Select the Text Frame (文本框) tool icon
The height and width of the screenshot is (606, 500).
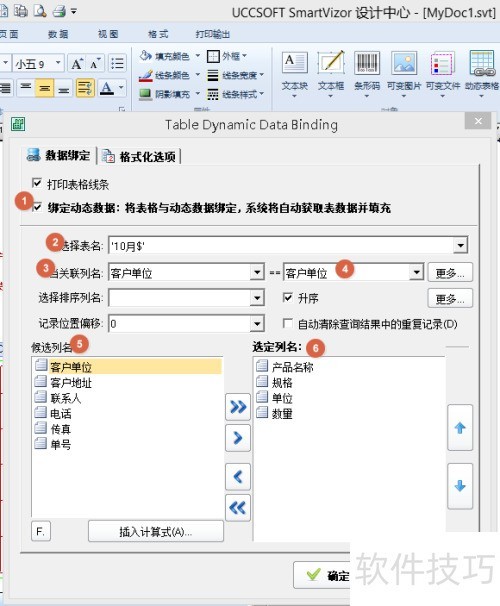click(331, 63)
